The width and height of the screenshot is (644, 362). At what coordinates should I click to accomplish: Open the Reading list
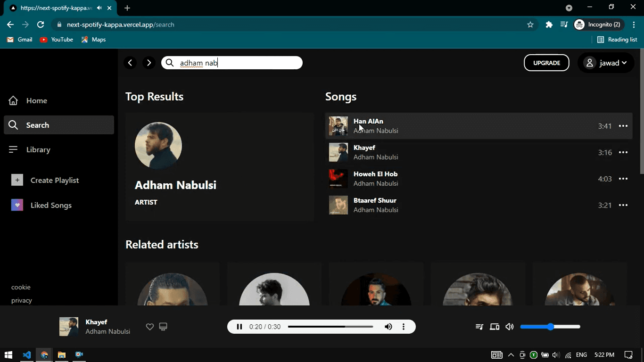pyautogui.click(x=617, y=40)
